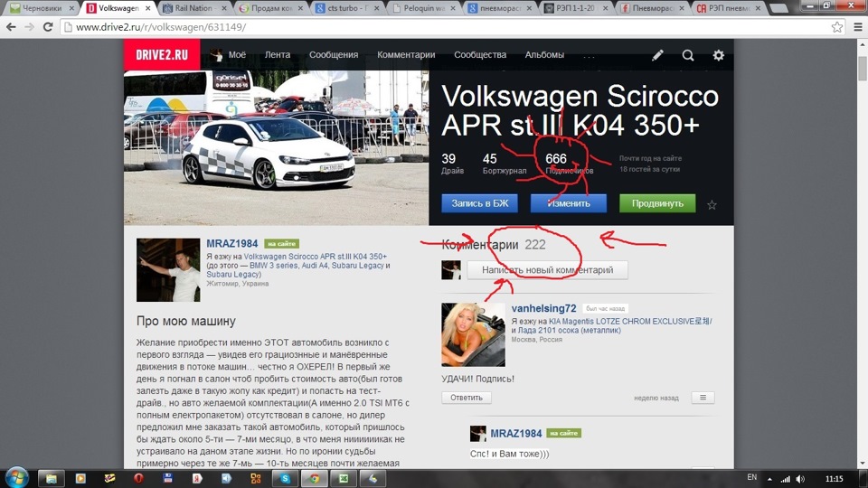Open the settings gear icon
The height and width of the screenshot is (488, 868).
718,55
